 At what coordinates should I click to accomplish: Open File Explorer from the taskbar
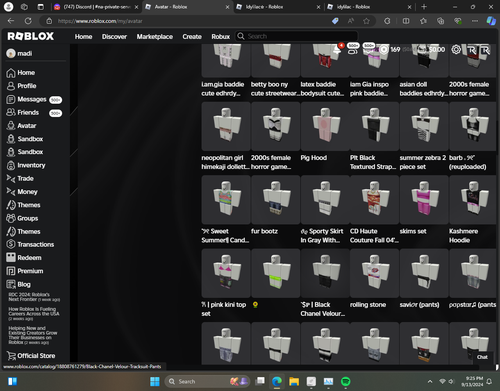click(294, 381)
